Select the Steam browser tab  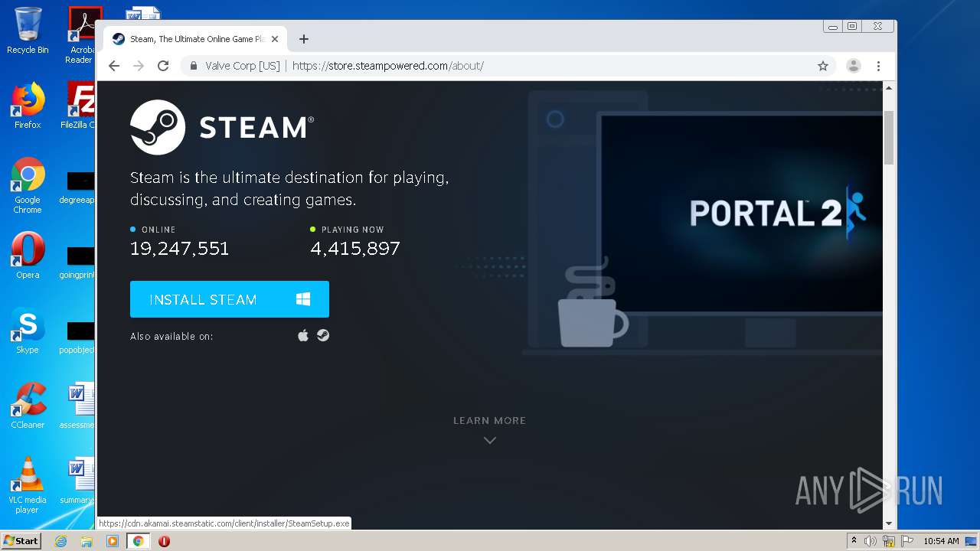tap(195, 39)
